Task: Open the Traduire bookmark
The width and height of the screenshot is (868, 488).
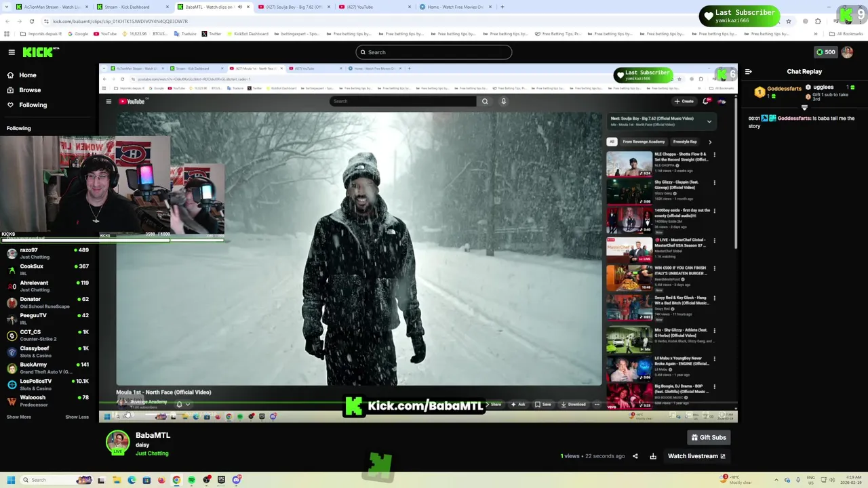Action: 184,34
